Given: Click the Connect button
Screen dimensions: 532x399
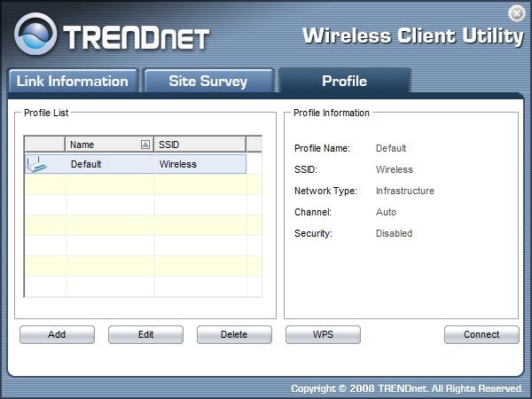Looking at the screenshot, I should tap(481, 334).
